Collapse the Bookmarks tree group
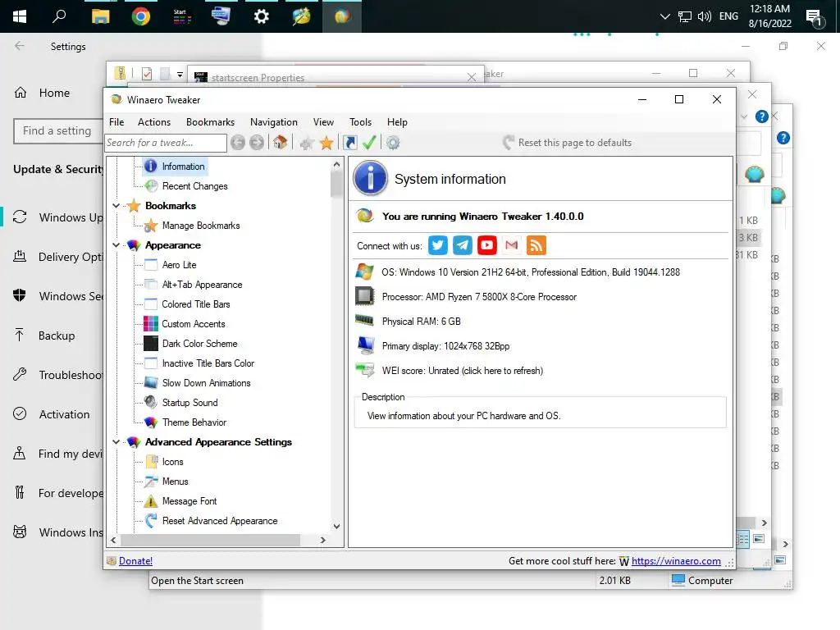This screenshot has height=630, width=840. 116,206
